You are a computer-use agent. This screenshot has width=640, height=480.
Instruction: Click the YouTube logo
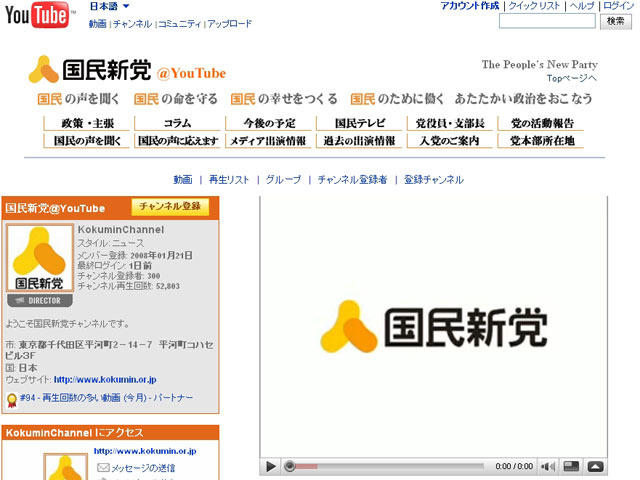(40, 15)
